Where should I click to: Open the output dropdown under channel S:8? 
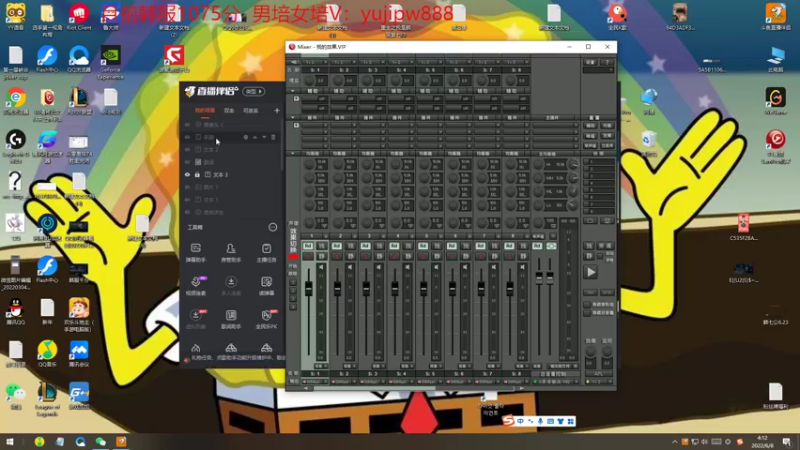click(x=516, y=382)
